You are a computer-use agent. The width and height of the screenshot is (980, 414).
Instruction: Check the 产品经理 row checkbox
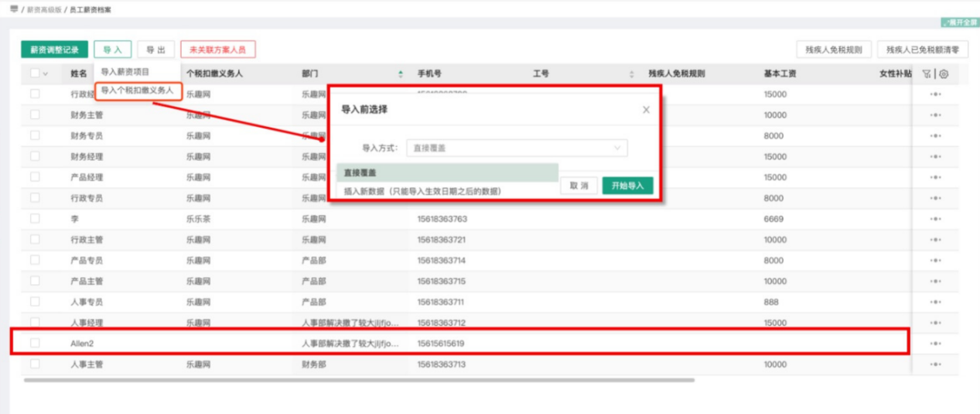click(35, 176)
